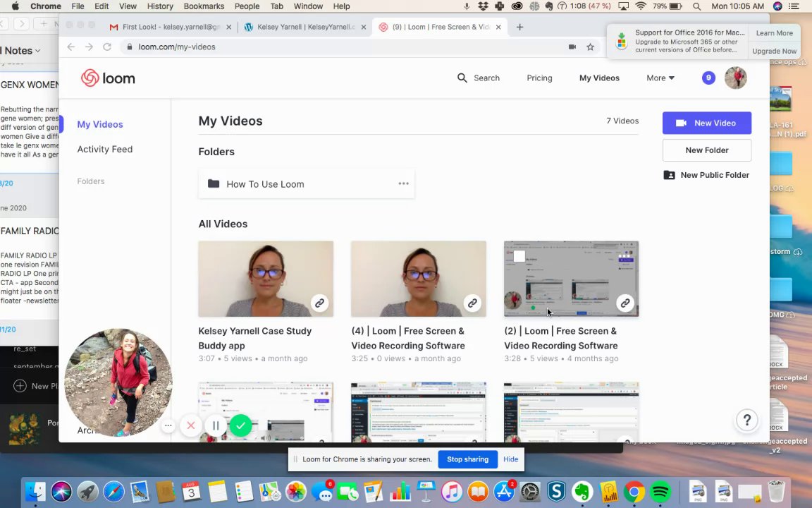Go back in Chrome browser history
The width and height of the screenshot is (812, 508).
click(x=71, y=47)
